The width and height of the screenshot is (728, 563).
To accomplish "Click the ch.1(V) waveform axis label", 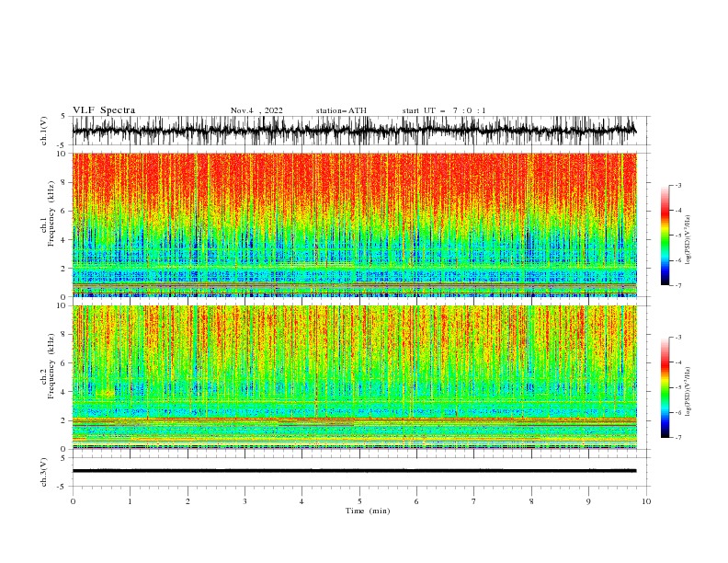I will click(44, 131).
